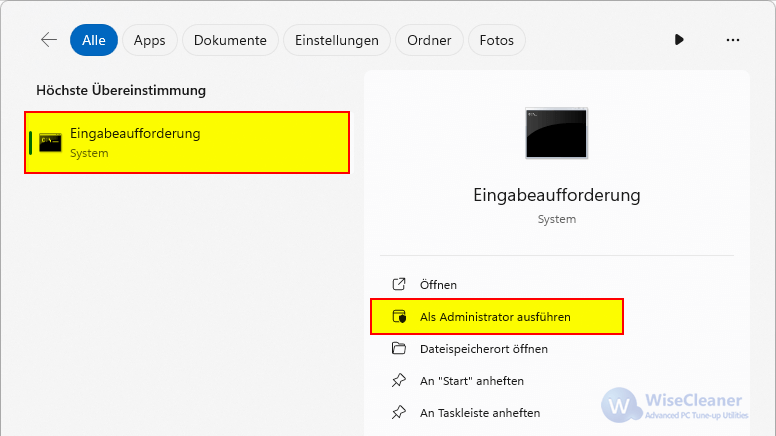Switch to the Apps filter tab

[149, 40]
